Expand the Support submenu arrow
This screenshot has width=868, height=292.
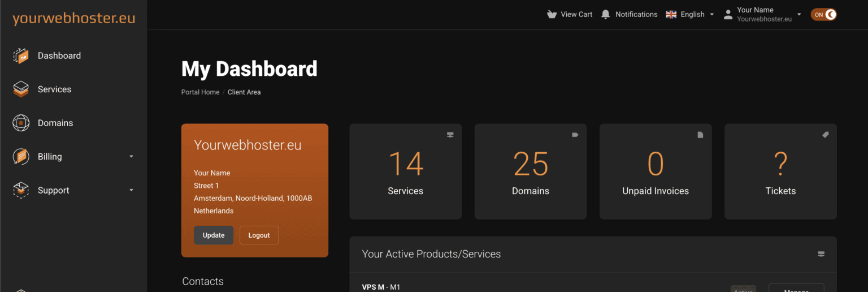point(131,191)
